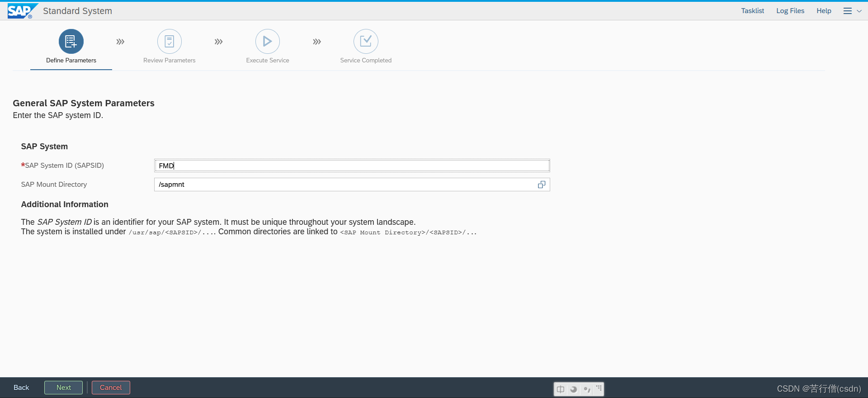Click the SAP Mount Directory label
The height and width of the screenshot is (398, 868).
point(54,185)
